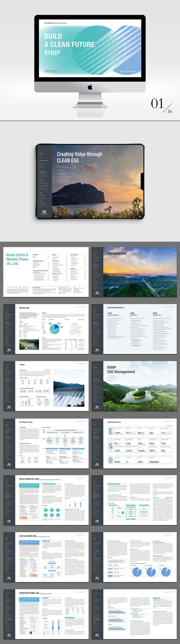Select the 1978 heading on the history page
Screen dimensions: 180x644
[x=110, y=313]
